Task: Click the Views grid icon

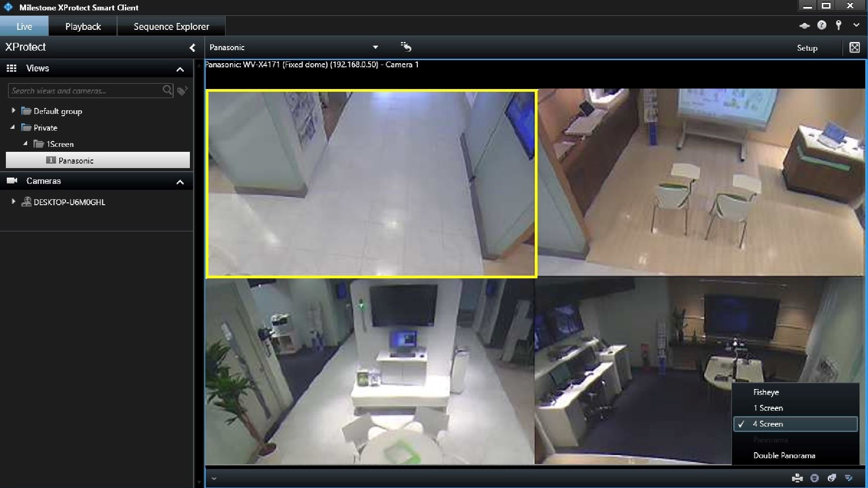Action: [12, 68]
